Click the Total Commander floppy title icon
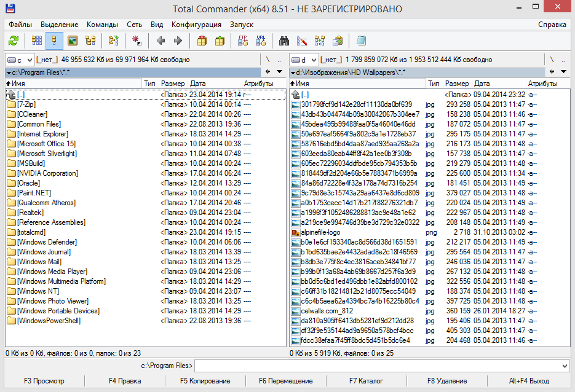 tap(10, 8)
